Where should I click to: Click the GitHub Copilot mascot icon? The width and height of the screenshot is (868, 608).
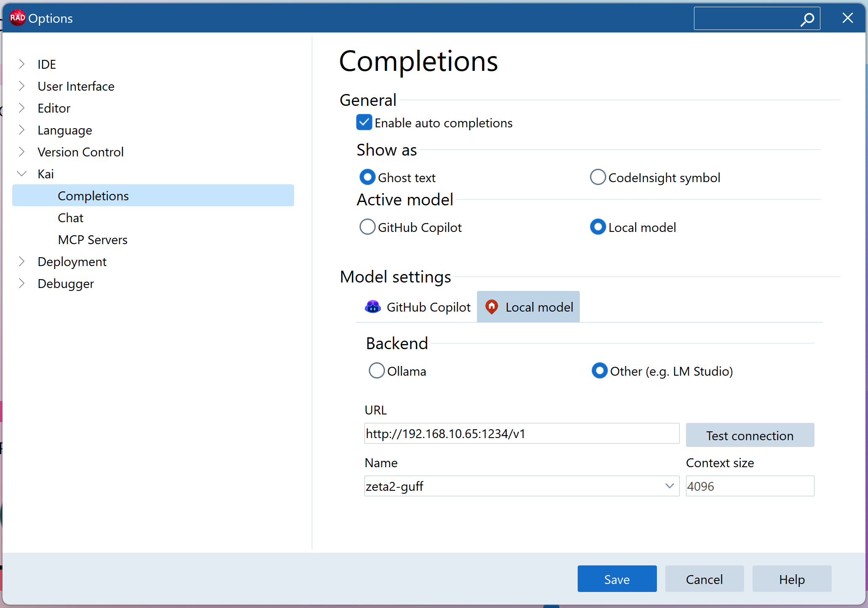click(x=373, y=307)
